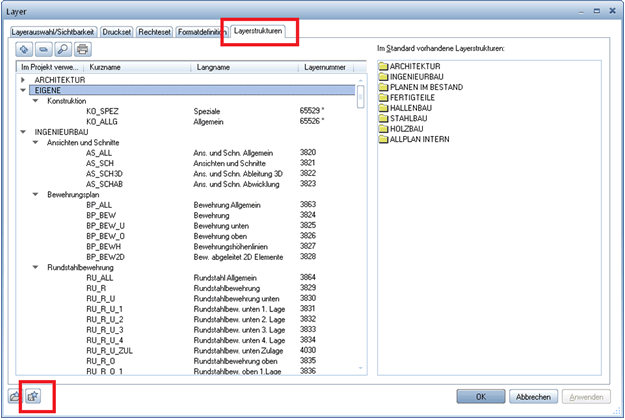Select the ARCHITEKTUR folder in standard structures

(409, 66)
